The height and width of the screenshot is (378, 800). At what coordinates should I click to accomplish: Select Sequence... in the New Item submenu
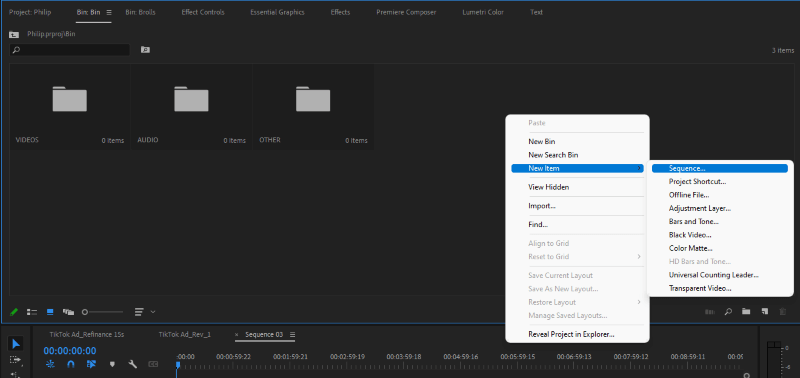coord(720,168)
